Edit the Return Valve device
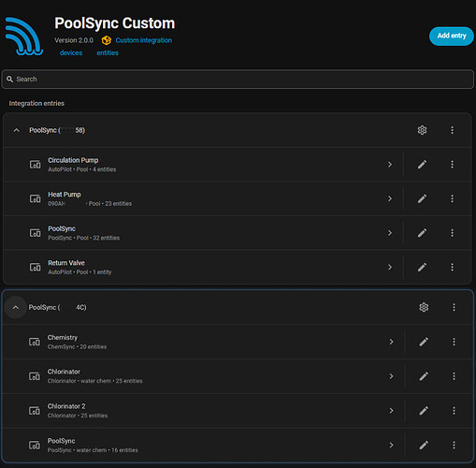The width and height of the screenshot is (476, 468). point(422,267)
